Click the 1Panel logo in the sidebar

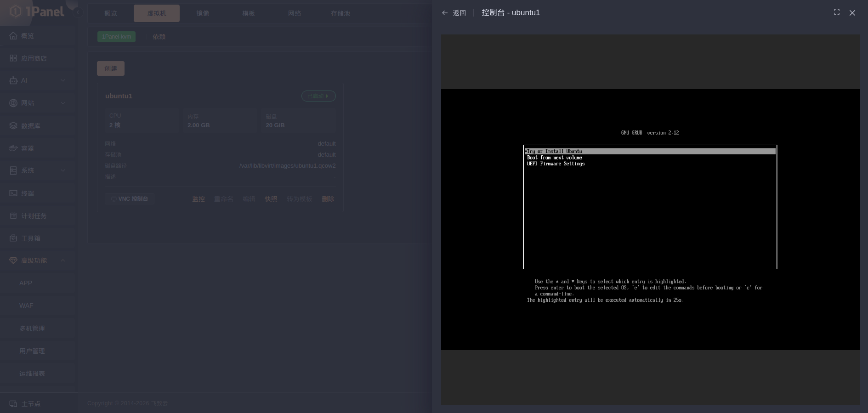(37, 11)
